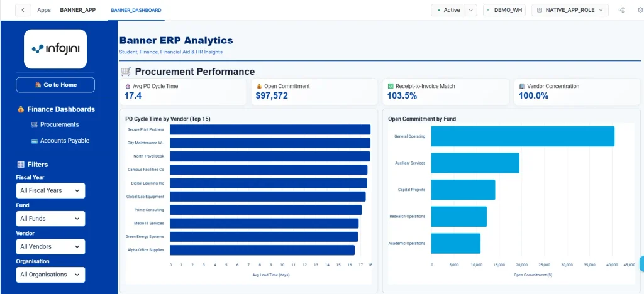This screenshot has height=294, width=644.
Task: Click the Green Energy Systems bar
Action: (264, 237)
